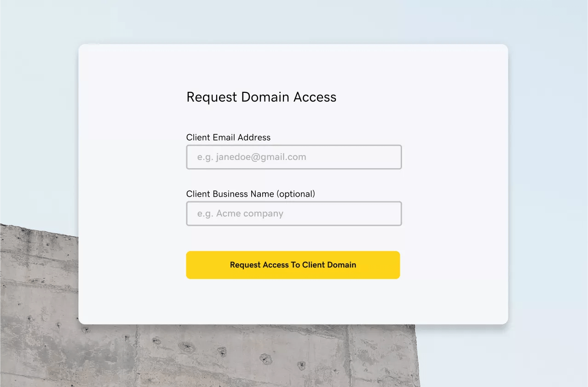Click the top edge of the form card
The height and width of the screenshot is (387, 588).
pos(293,45)
